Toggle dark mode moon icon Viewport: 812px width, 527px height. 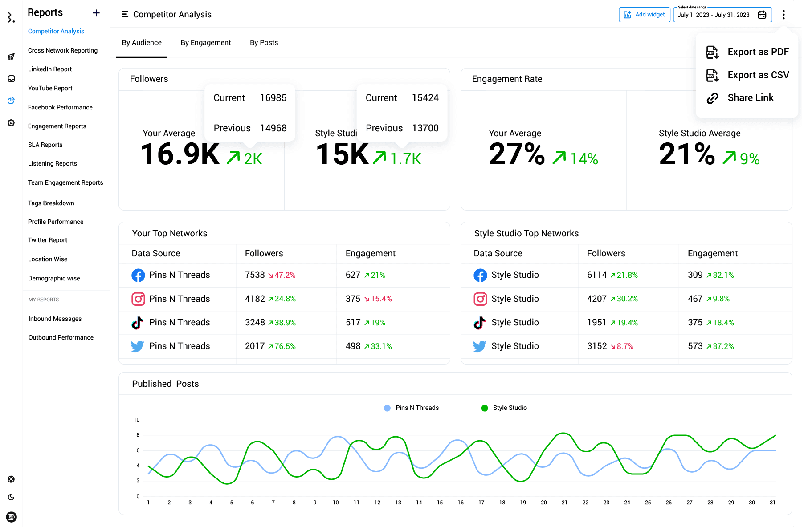tap(11, 497)
